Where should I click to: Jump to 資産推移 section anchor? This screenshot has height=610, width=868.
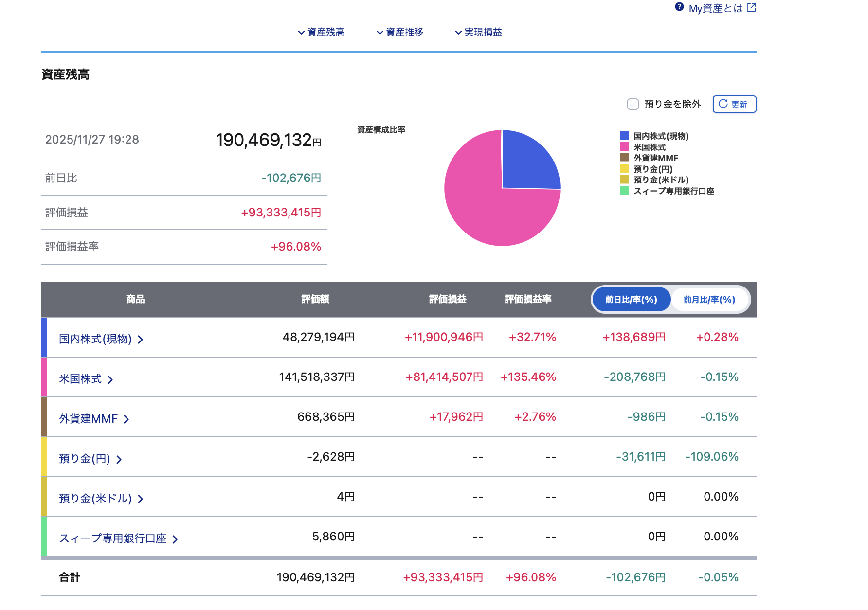point(399,32)
